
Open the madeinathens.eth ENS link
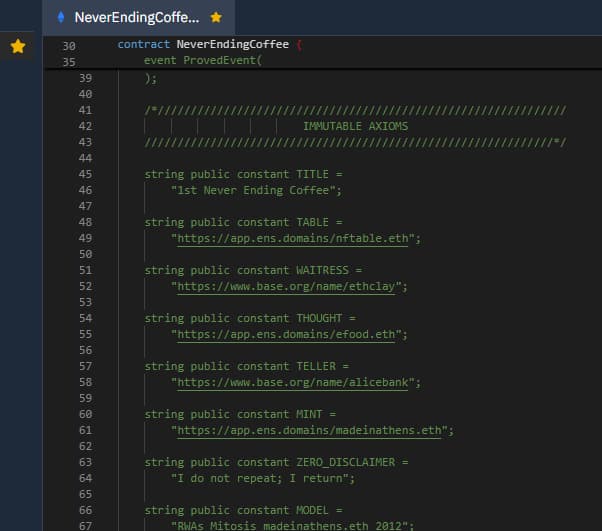click(x=312, y=430)
